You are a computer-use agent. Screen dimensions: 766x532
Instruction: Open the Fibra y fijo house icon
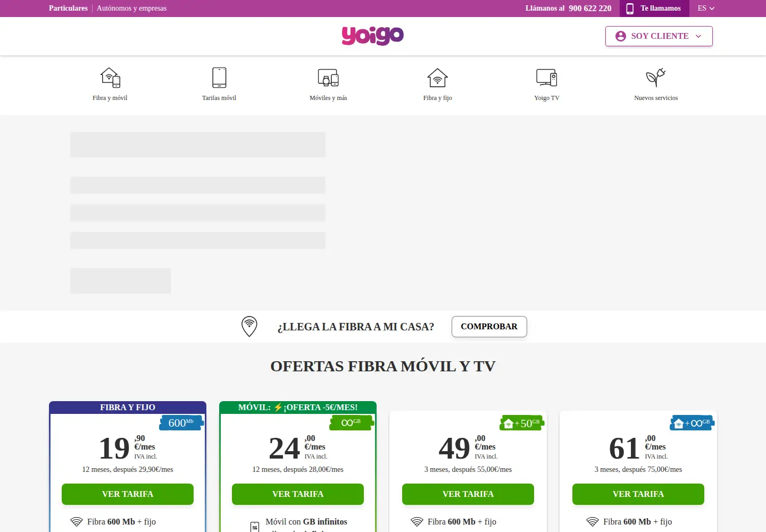438,78
